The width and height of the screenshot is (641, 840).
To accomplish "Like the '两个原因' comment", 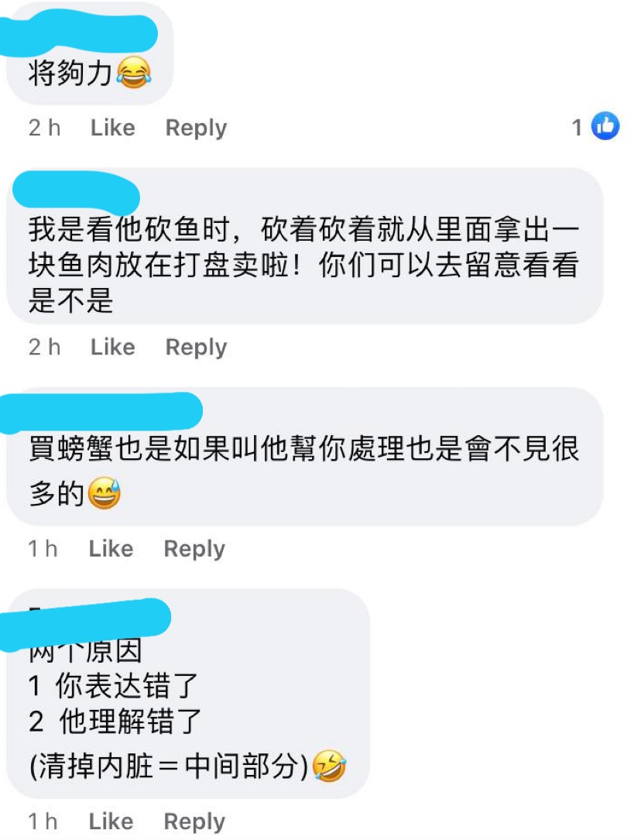I will [x=111, y=821].
